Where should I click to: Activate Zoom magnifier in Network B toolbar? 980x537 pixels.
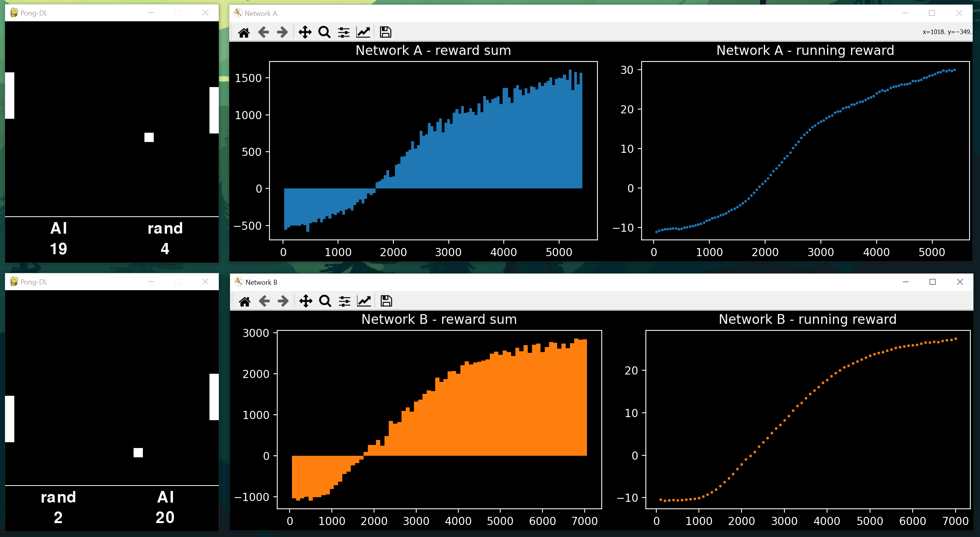tap(325, 301)
